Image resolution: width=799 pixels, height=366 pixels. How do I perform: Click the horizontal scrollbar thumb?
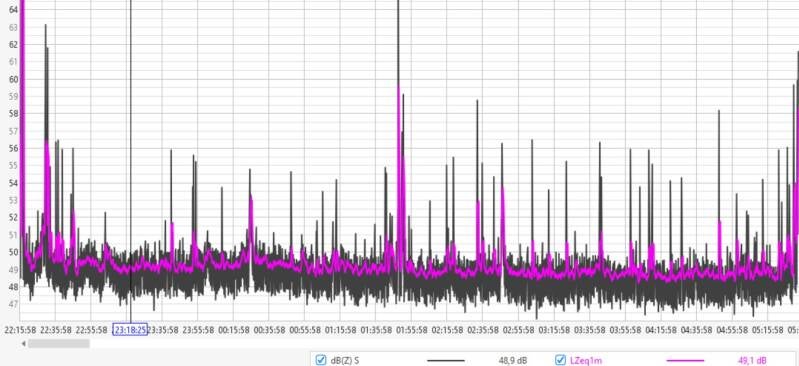(x=59, y=344)
